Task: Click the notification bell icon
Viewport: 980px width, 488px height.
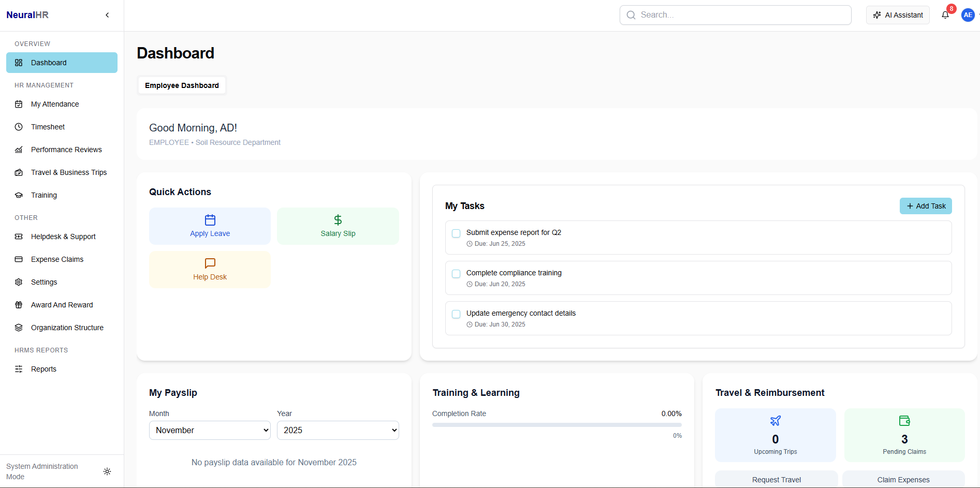Action: [945, 15]
